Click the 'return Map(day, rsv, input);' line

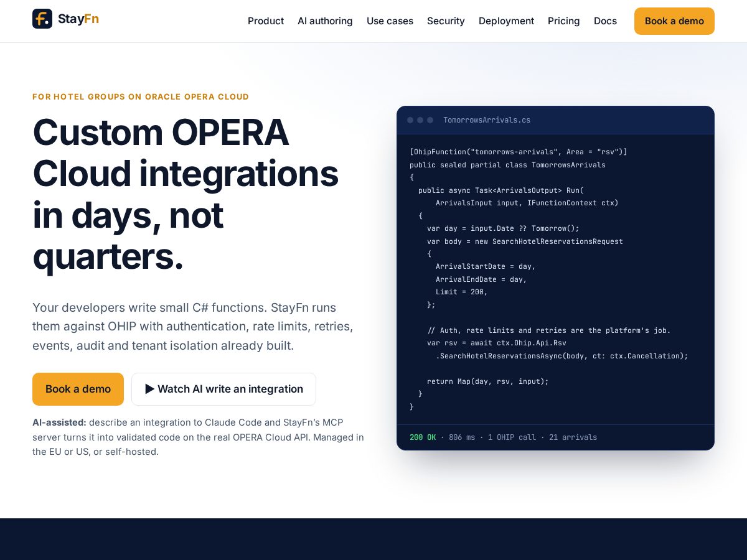point(488,381)
